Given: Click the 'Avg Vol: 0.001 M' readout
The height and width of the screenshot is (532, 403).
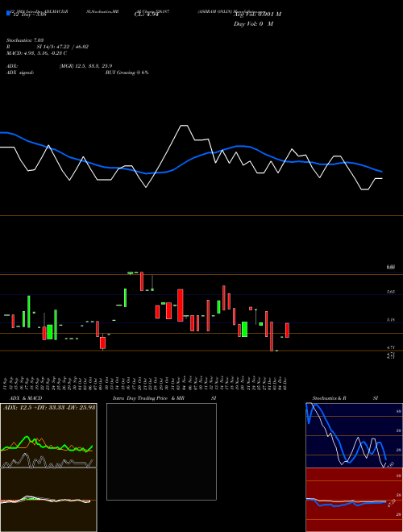Looking at the screenshot, I should click(258, 15).
